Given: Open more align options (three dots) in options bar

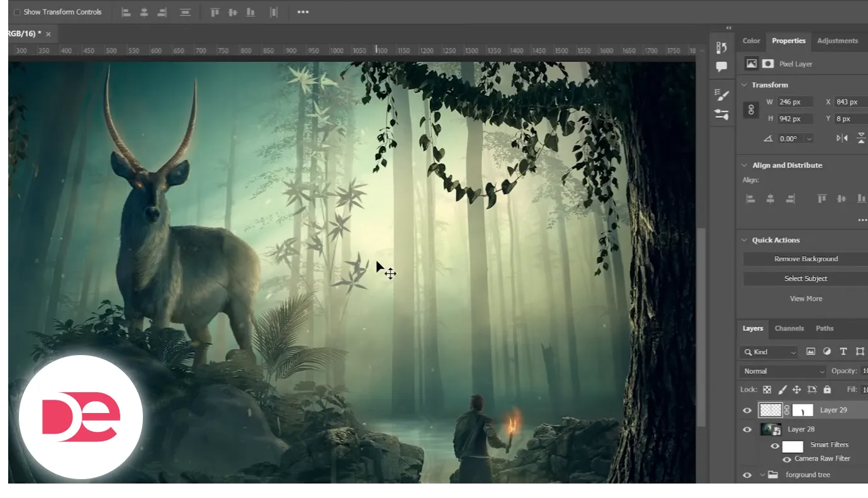Looking at the screenshot, I should (303, 12).
